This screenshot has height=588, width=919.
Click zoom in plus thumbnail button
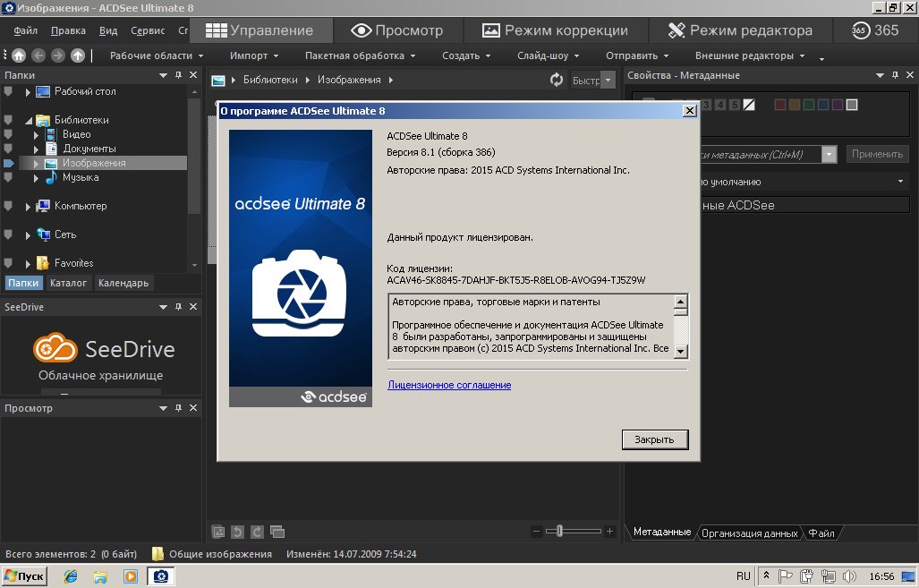click(x=609, y=531)
